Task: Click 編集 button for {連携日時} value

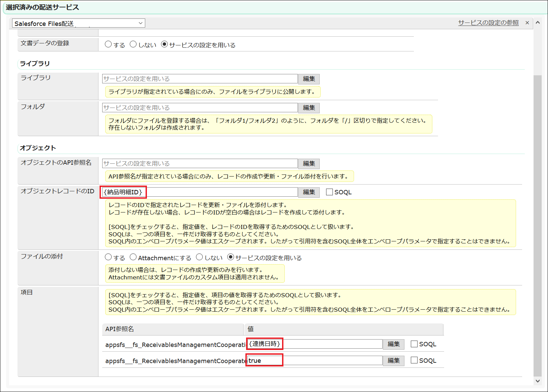Action: [393, 344]
